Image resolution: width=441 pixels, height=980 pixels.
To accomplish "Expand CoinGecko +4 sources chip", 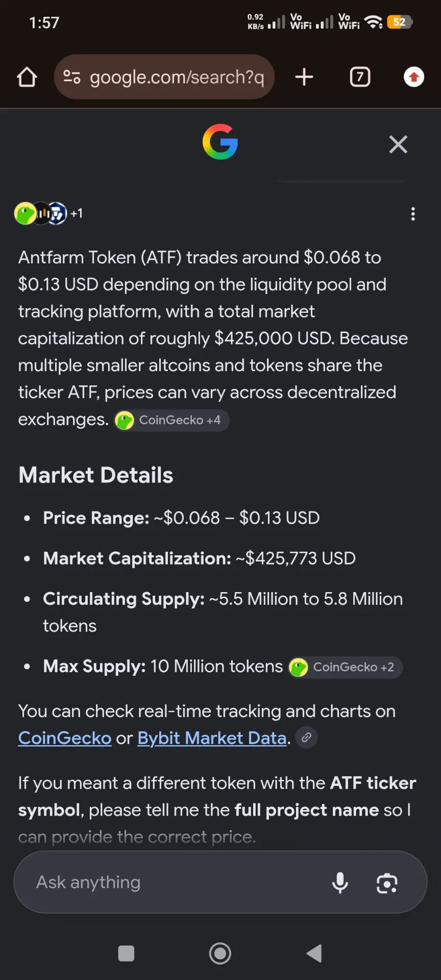I will pyautogui.click(x=171, y=421).
